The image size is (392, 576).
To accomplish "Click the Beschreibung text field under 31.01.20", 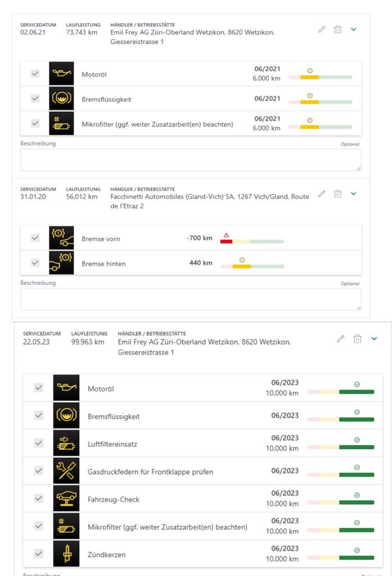I will tap(191, 299).
